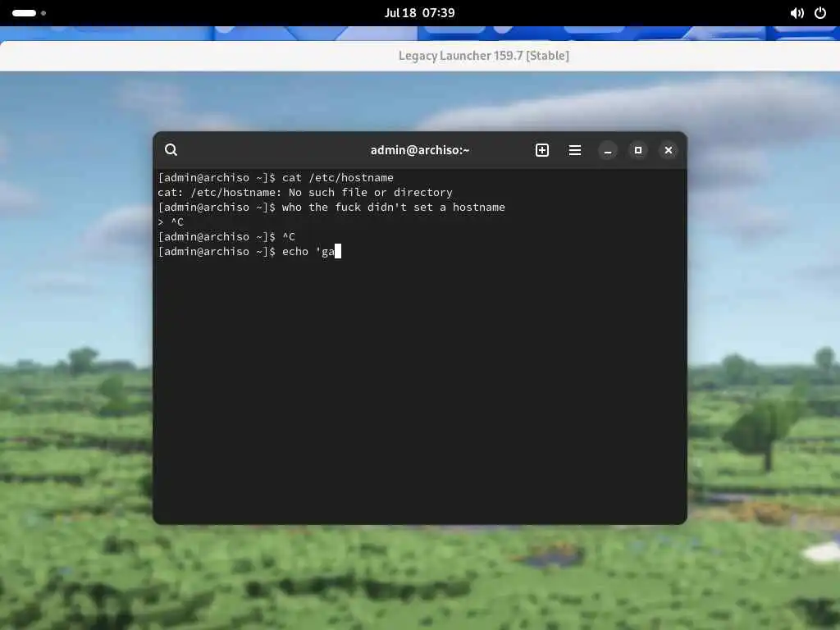Click the "didn't set a hostname" command line

(x=331, y=207)
